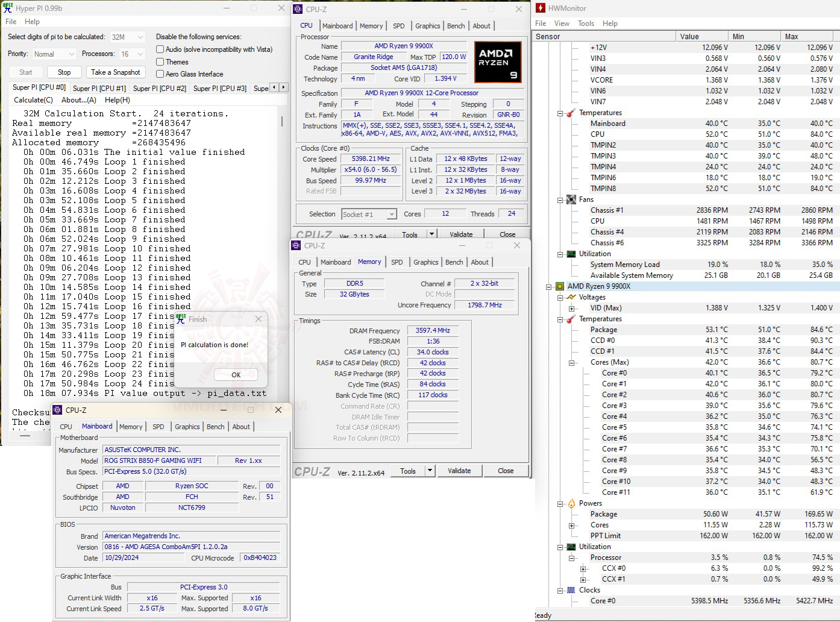The image size is (840, 622).
Task: Click the Voltages icon under AMD Ryzen 9 9900X
Action: click(570, 297)
